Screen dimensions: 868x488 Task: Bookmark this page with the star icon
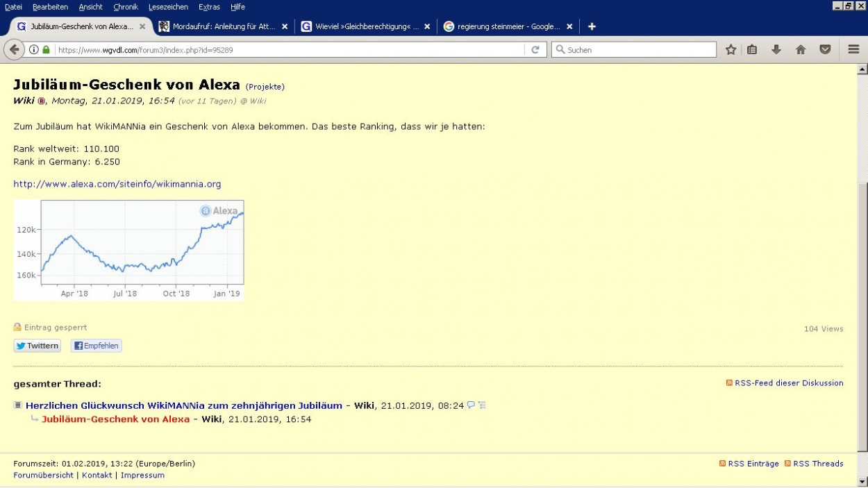tap(731, 50)
